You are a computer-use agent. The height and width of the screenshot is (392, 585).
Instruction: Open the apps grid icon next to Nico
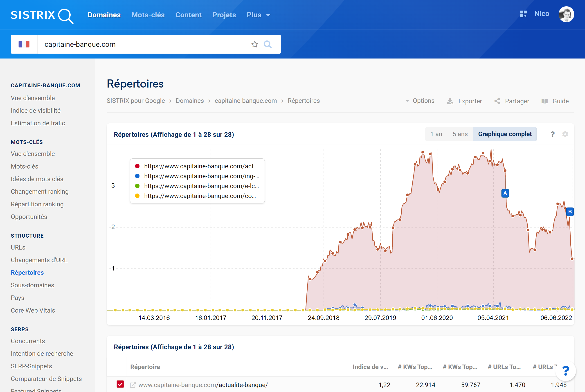point(523,14)
